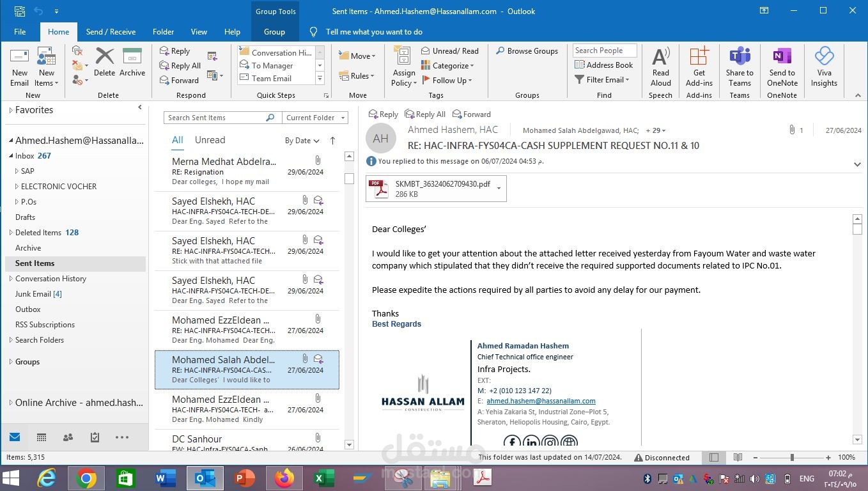Open Microsoft Word from the taskbar
Viewport: 868px width, 491px height.
point(165,478)
